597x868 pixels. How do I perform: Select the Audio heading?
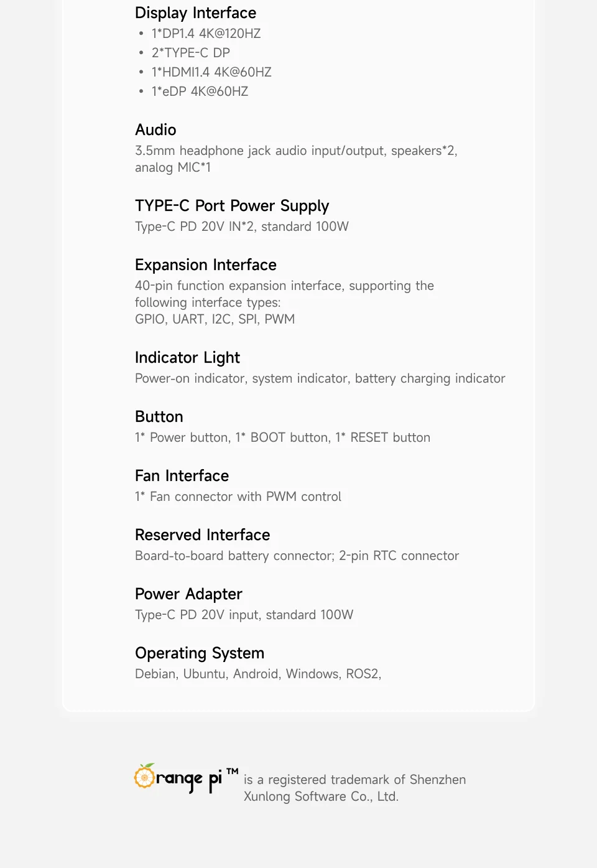(155, 129)
